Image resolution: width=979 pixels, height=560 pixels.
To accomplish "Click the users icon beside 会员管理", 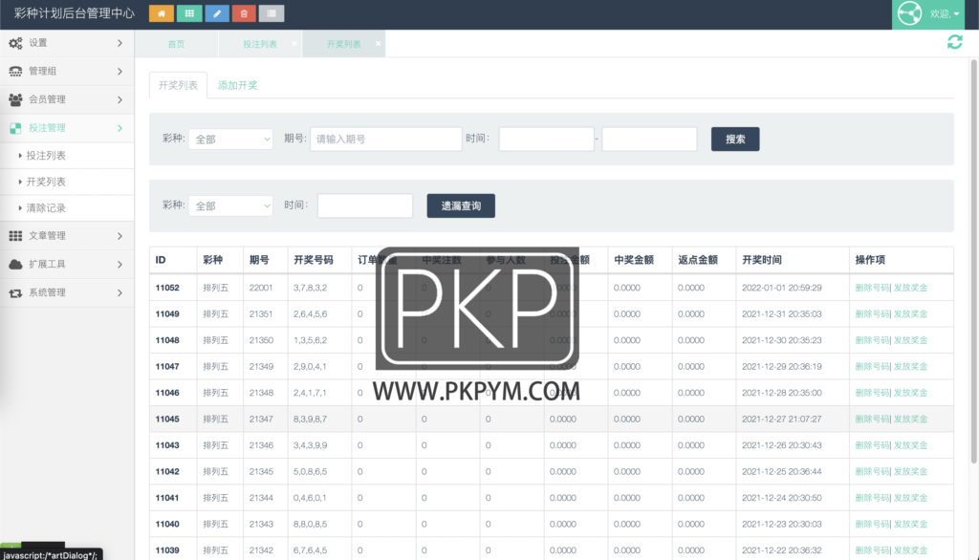I will (x=15, y=99).
